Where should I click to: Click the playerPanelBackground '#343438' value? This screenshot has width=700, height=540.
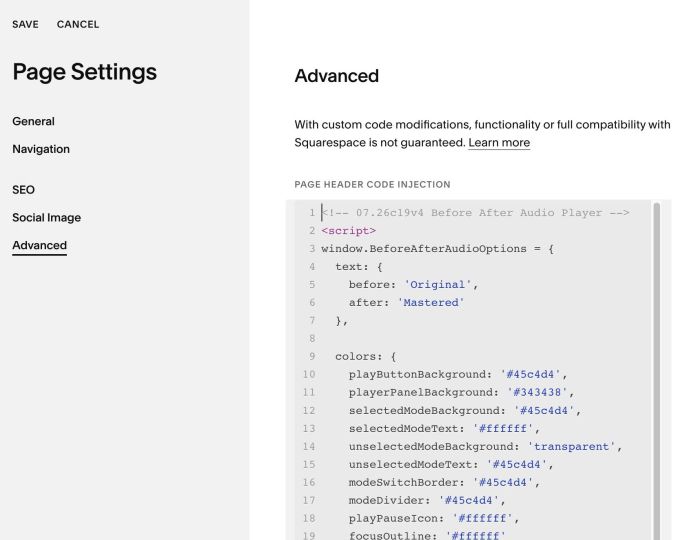tap(537, 392)
